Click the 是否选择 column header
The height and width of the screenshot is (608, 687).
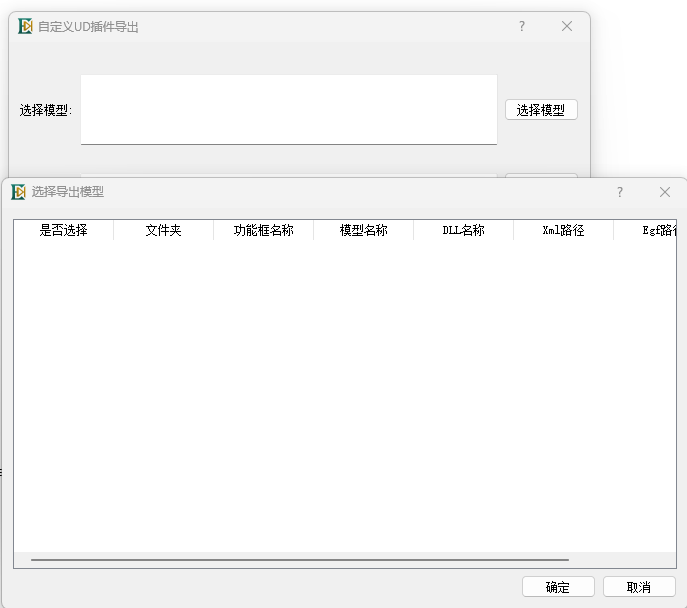pos(63,231)
